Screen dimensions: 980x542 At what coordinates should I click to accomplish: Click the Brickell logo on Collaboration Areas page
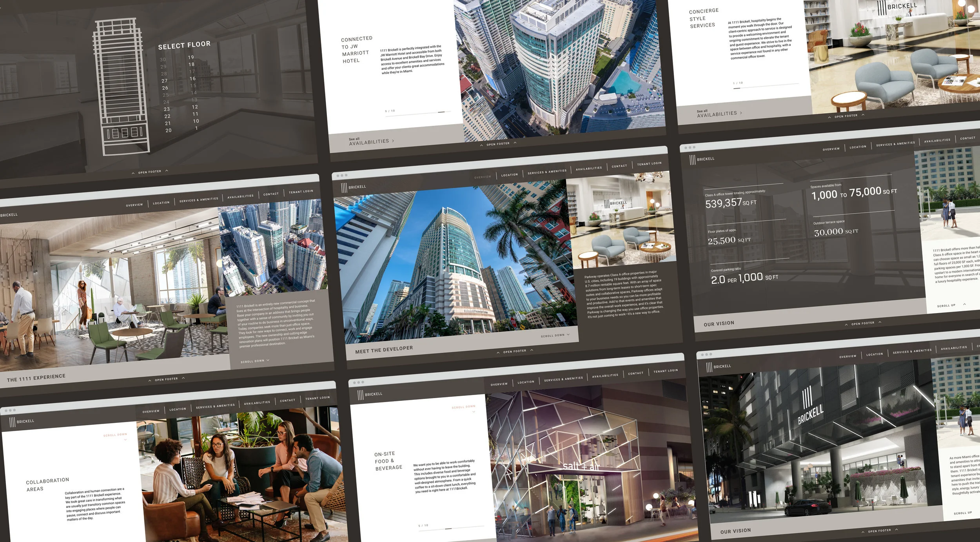[22, 422]
